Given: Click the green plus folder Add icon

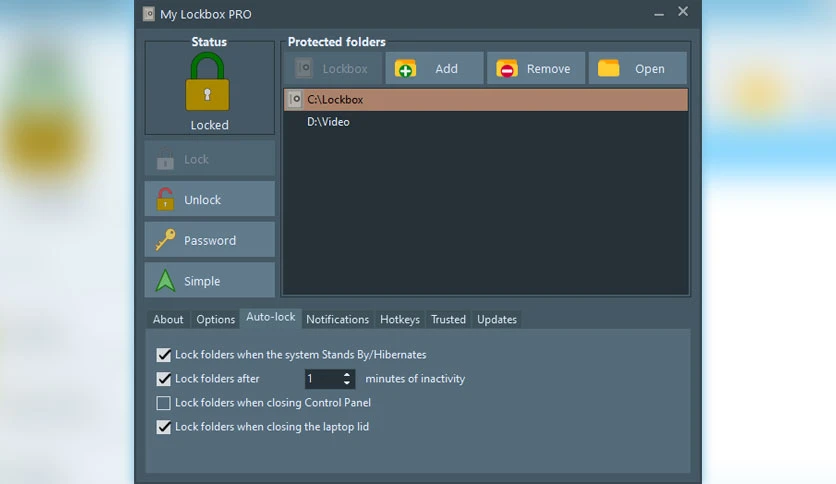Looking at the screenshot, I should 405,68.
